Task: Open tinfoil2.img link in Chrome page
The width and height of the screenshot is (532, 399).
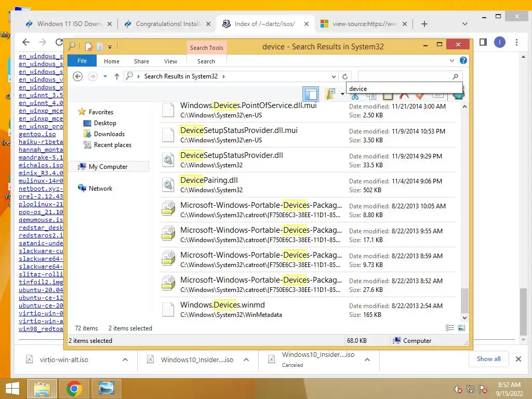Action: [x=41, y=282]
